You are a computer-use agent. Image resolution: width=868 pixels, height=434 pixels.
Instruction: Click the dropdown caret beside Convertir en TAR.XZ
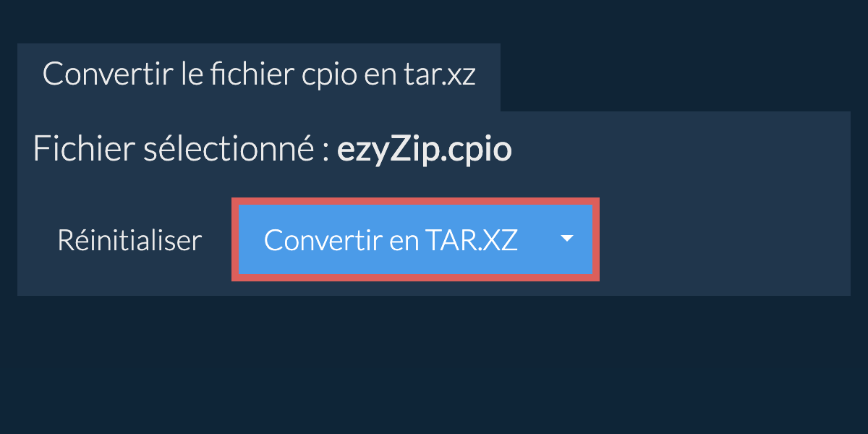coord(567,239)
